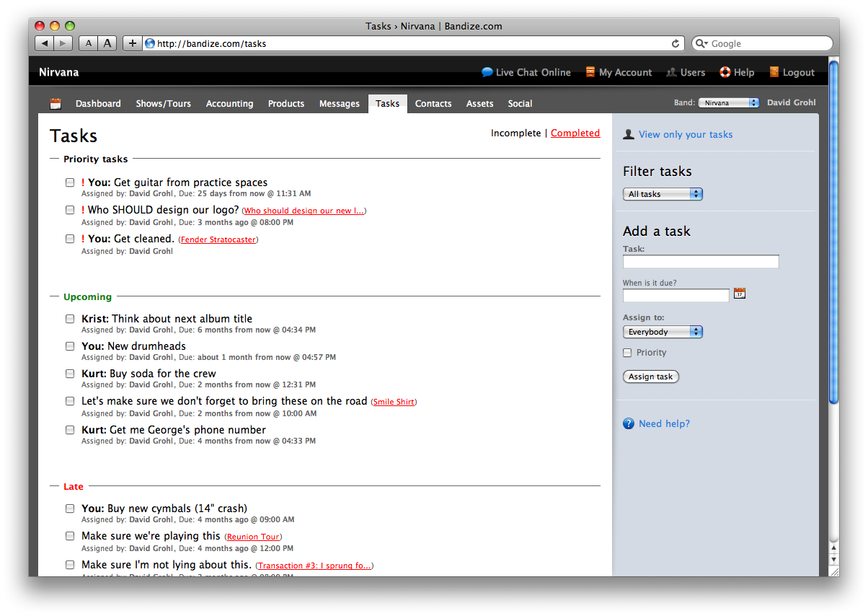The height and width of the screenshot is (616, 868).
Task: Click the Assign task button
Action: pyautogui.click(x=651, y=377)
